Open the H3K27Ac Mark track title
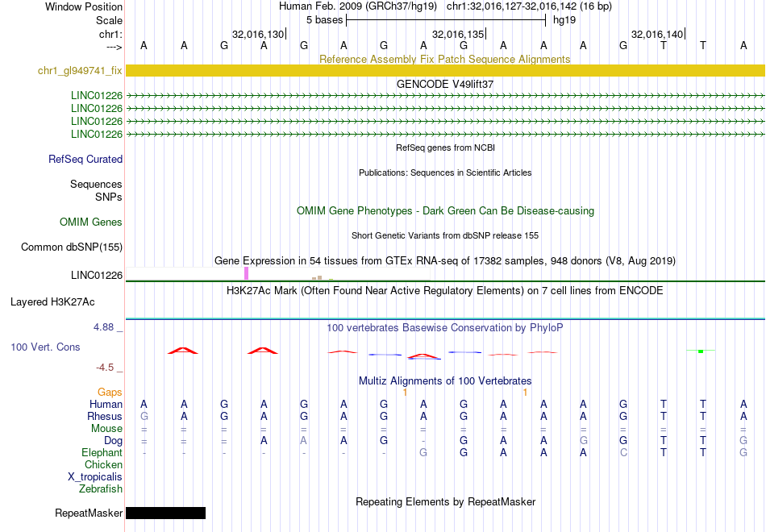The height and width of the screenshot is (532, 766). pos(445,291)
